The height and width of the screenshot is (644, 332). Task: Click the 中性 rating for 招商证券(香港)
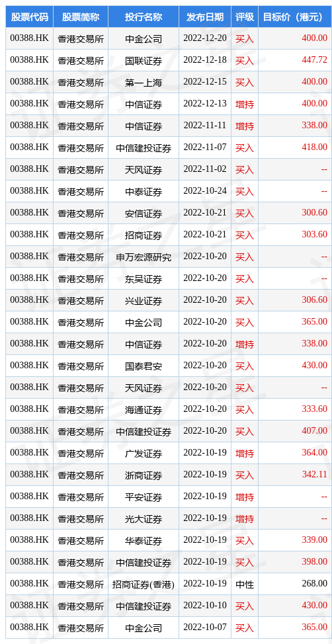[x=245, y=584]
